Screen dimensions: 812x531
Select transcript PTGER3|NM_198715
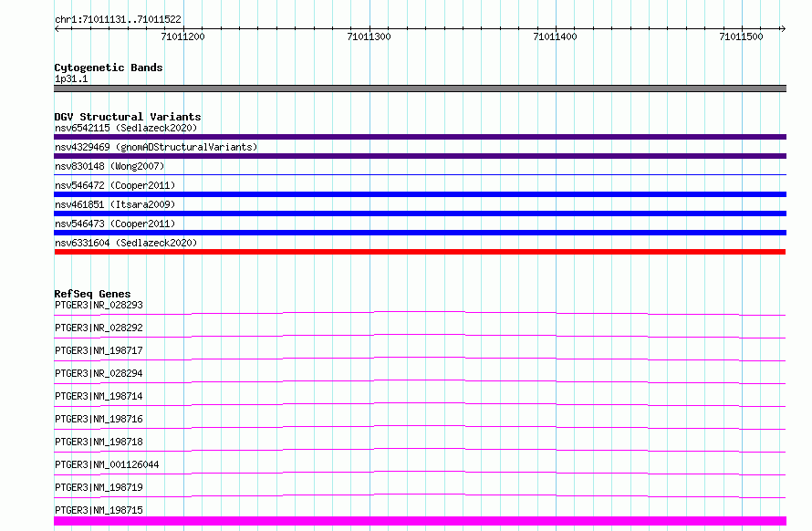point(99,510)
